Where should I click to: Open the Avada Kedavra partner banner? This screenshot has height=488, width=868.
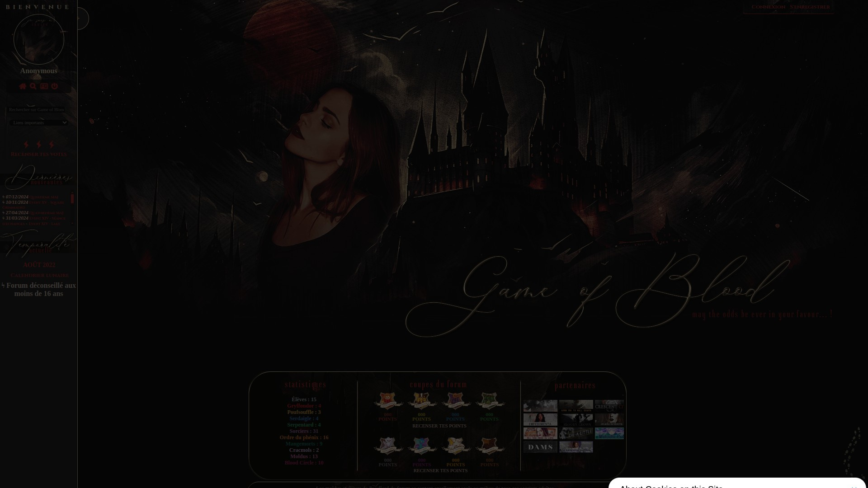point(609,420)
